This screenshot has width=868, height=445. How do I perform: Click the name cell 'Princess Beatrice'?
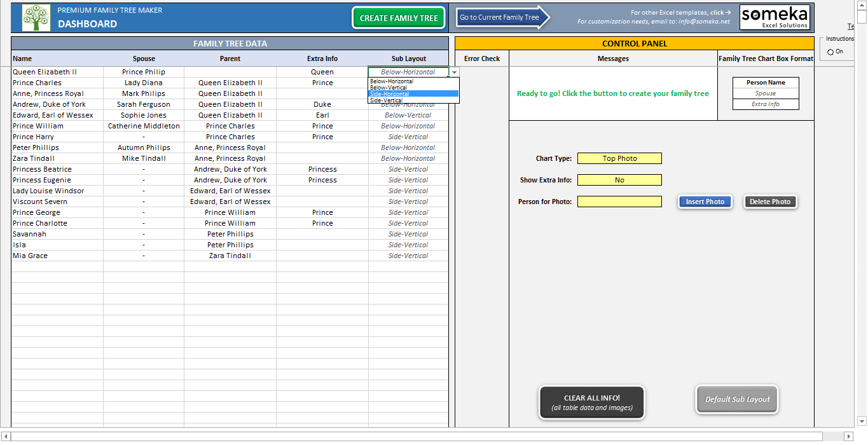57,169
